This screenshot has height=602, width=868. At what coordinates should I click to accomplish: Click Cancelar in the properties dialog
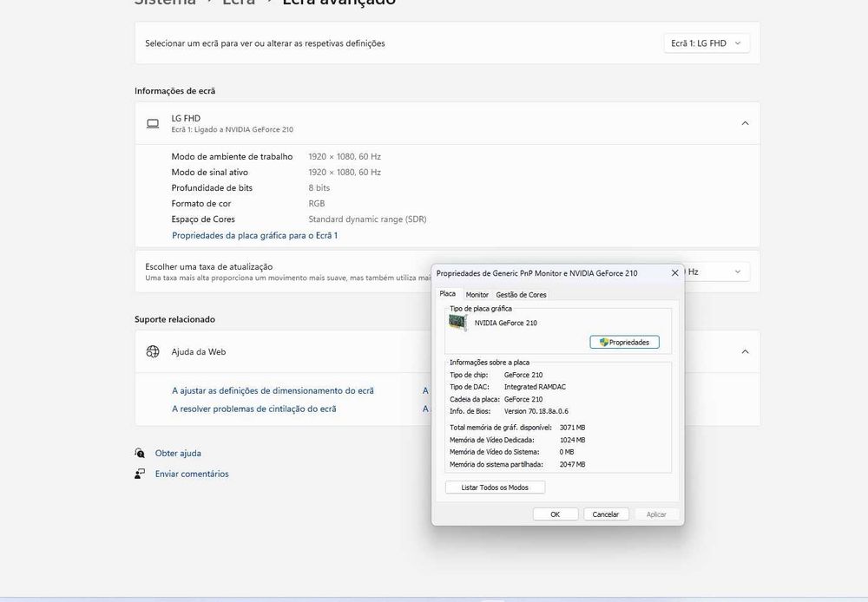(x=606, y=514)
